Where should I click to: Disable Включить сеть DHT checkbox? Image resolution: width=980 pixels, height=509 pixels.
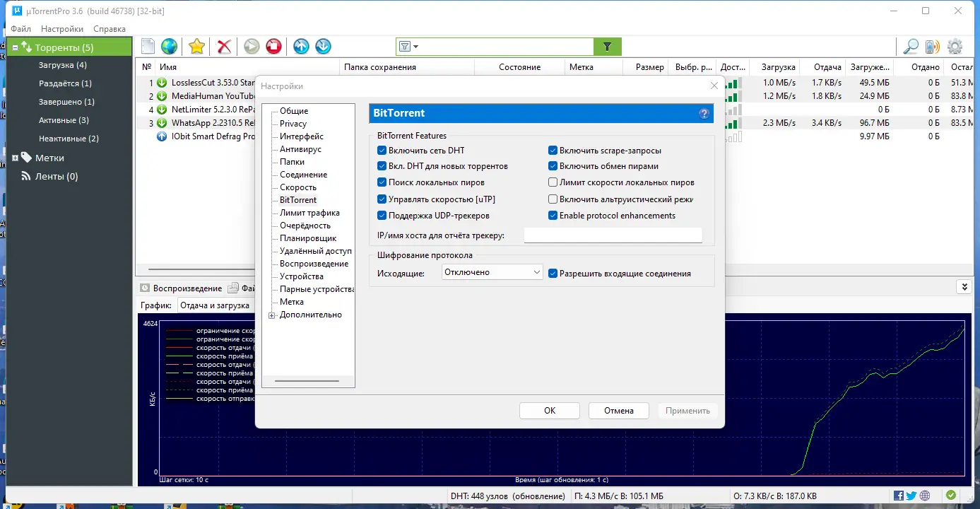point(380,150)
